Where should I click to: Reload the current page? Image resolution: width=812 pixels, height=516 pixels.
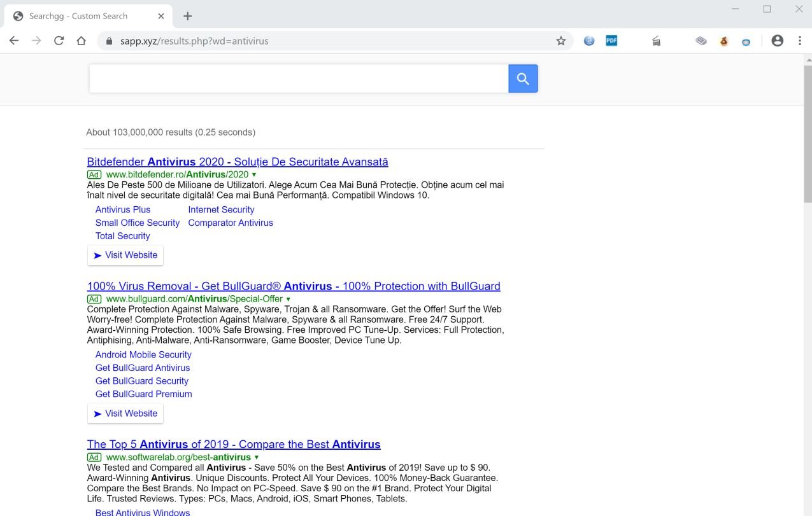pyautogui.click(x=59, y=41)
